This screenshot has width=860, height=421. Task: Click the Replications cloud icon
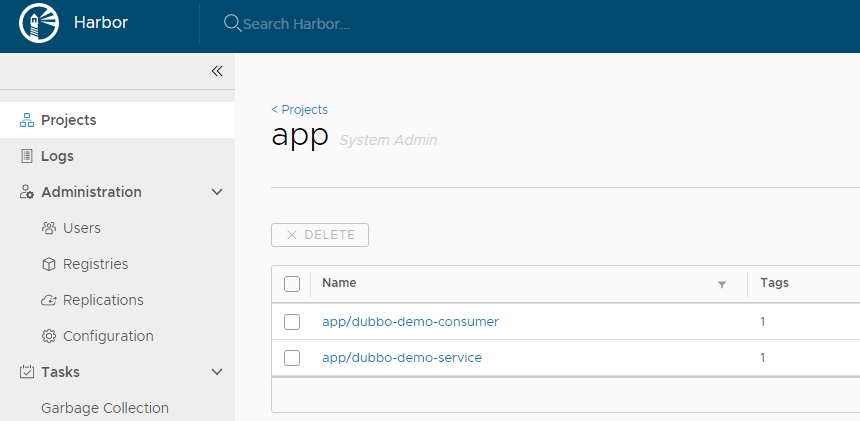[x=48, y=300]
